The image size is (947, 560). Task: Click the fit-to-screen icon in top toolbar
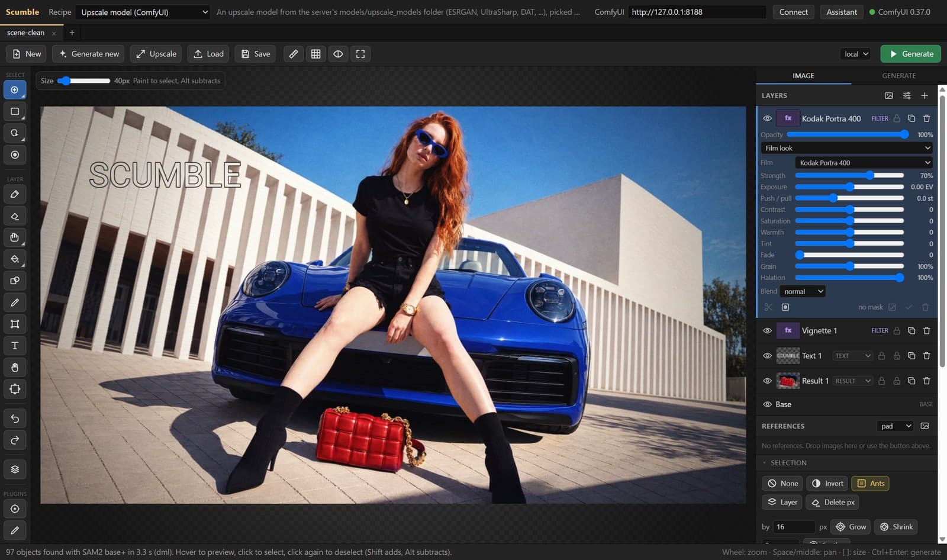(360, 54)
